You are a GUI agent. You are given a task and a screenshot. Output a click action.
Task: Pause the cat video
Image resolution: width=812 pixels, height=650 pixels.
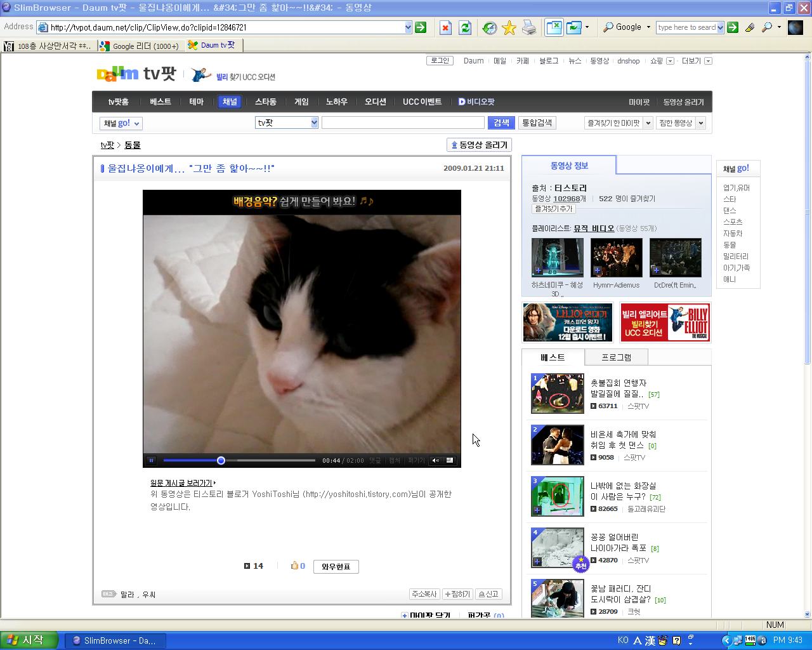pos(151,460)
